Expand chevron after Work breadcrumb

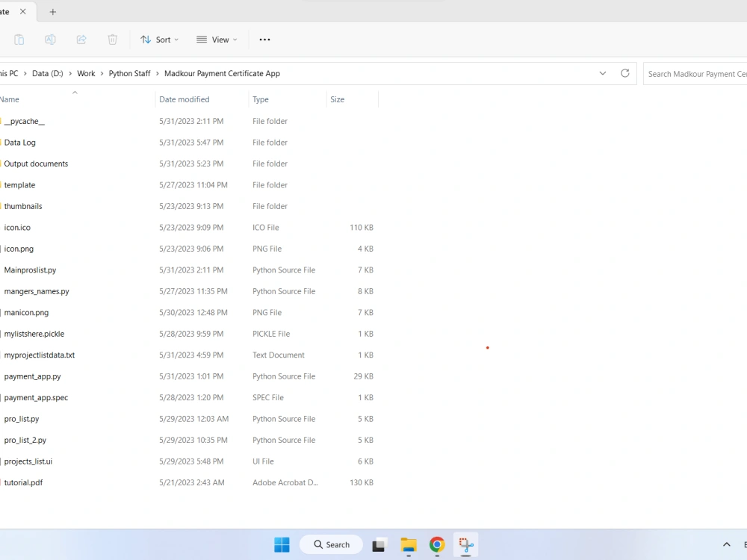click(x=102, y=73)
